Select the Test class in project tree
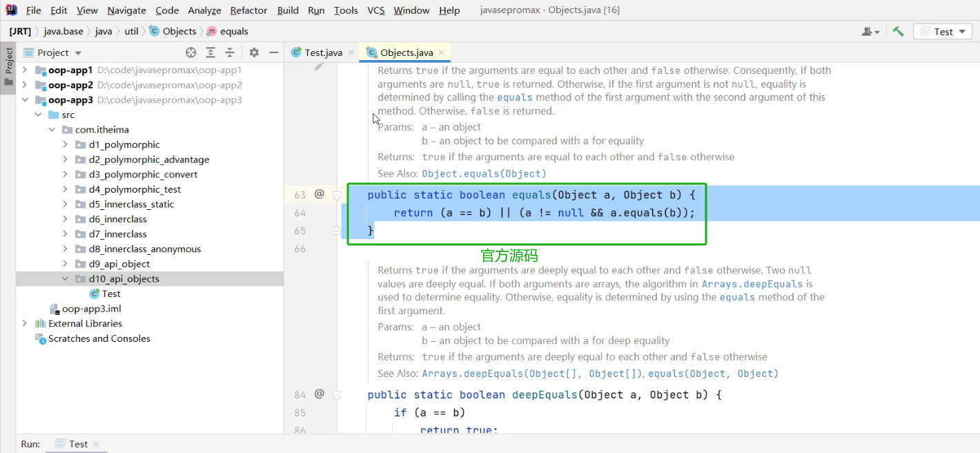This screenshot has width=980, height=453. click(x=111, y=293)
